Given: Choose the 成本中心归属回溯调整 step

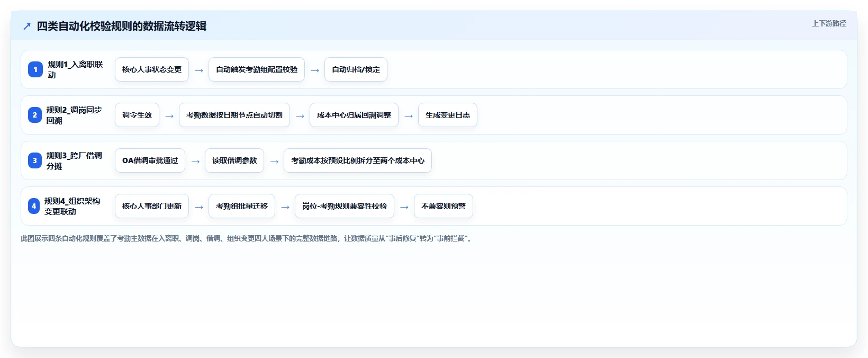Looking at the screenshot, I should (354, 115).
